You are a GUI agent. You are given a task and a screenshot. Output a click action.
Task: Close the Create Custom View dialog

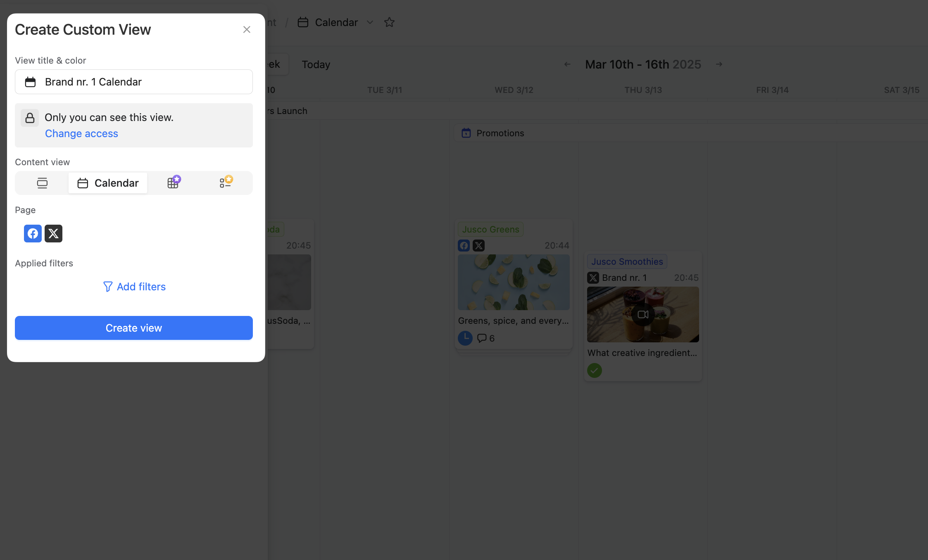click(247, 30)
